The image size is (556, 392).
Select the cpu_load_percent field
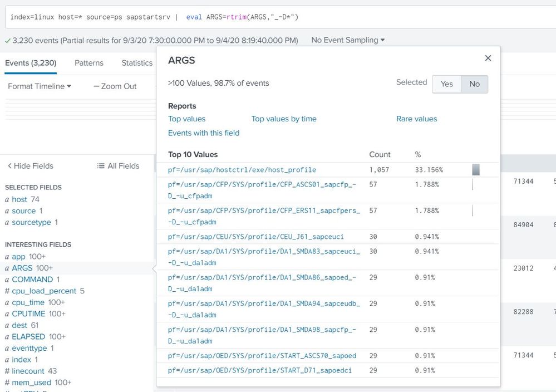tap(44, 291)
